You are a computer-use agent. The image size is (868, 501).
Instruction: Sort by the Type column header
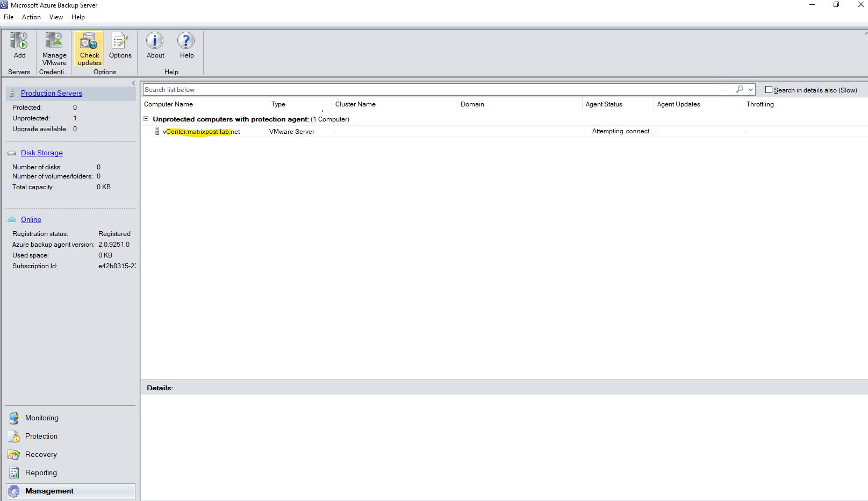[300, 104]
